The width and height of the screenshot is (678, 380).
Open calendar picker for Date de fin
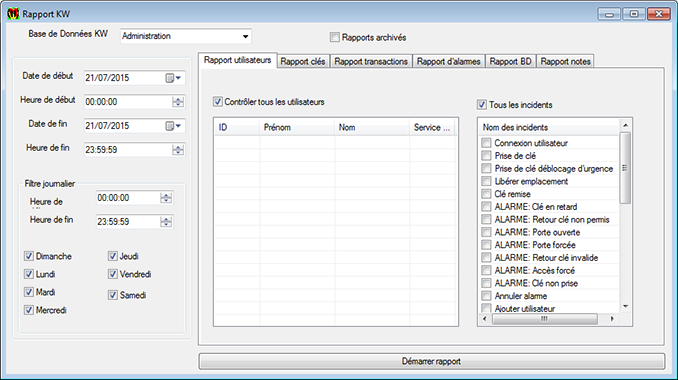pyautogui.click(x=173, y=126)
